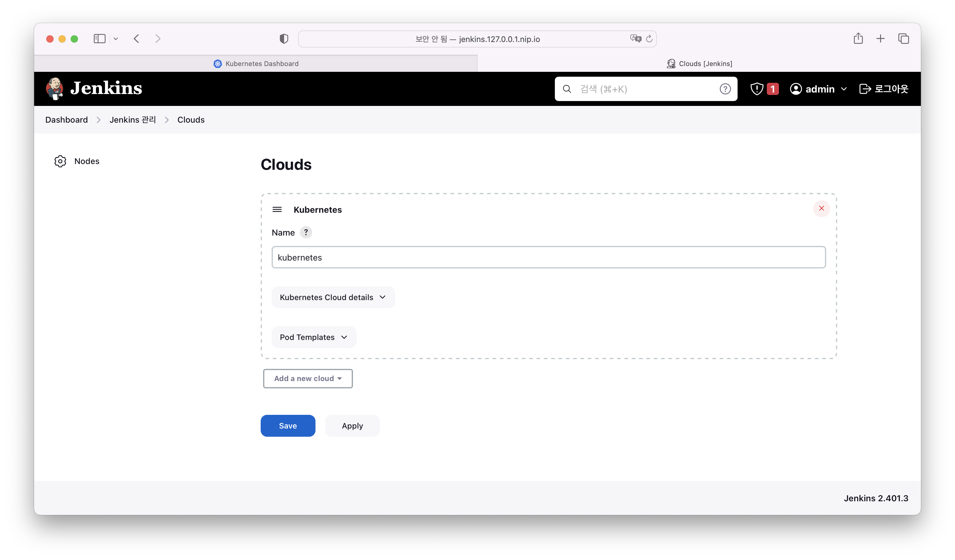Screen dimensions: 955x560
Task: Click the Kubernetes Dashboard tab favicon
Action: 217,64
